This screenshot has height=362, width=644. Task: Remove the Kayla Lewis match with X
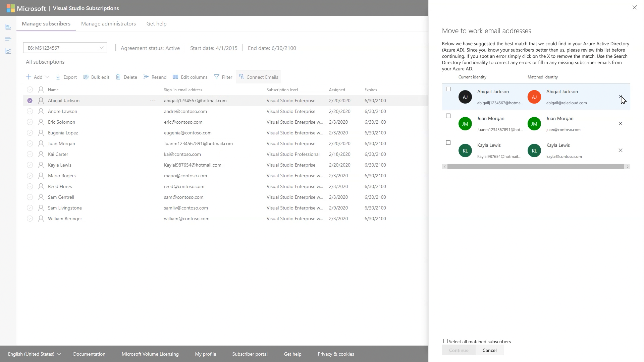click(x=621, y=150)
